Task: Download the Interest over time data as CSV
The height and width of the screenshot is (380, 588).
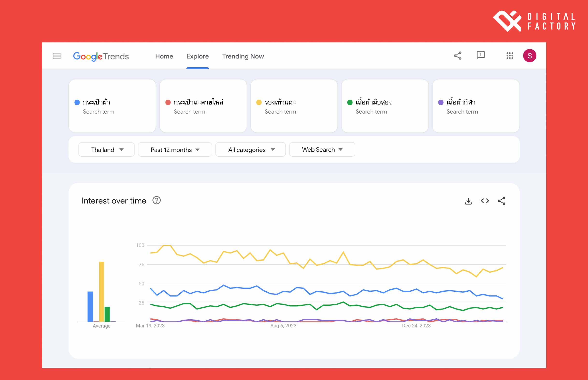Action: click(x=468, y=201)
